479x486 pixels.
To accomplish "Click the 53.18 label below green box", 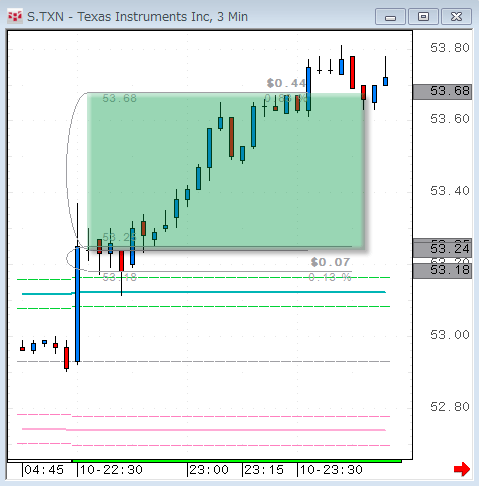I will click(119, 277).
